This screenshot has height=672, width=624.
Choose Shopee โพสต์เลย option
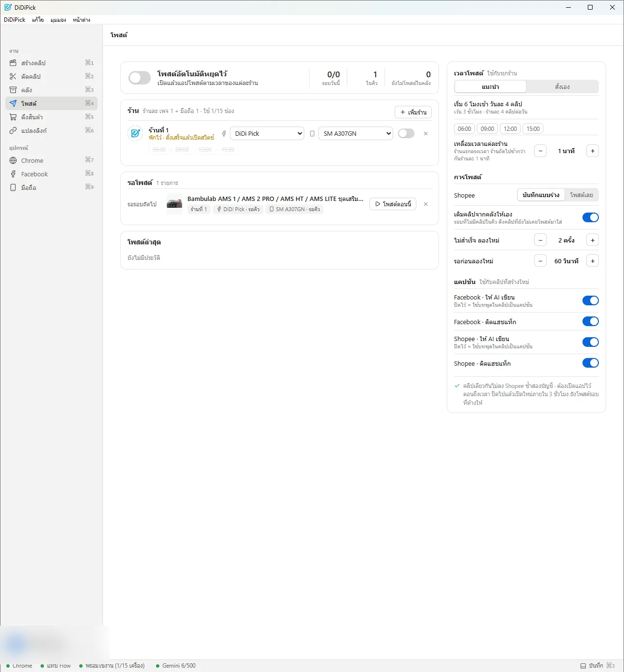pos(581,195)
